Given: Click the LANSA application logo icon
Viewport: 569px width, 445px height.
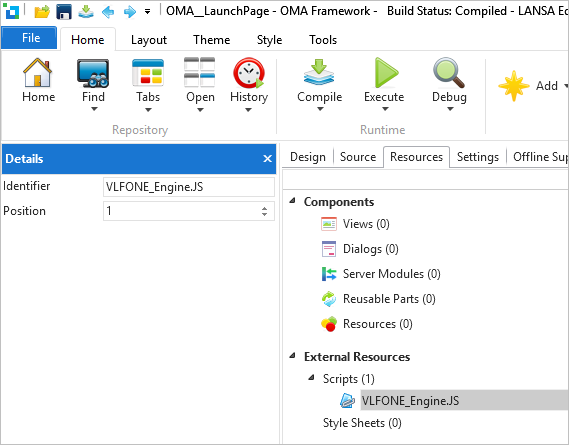Looking at the screenshot, I should (11, 11).
